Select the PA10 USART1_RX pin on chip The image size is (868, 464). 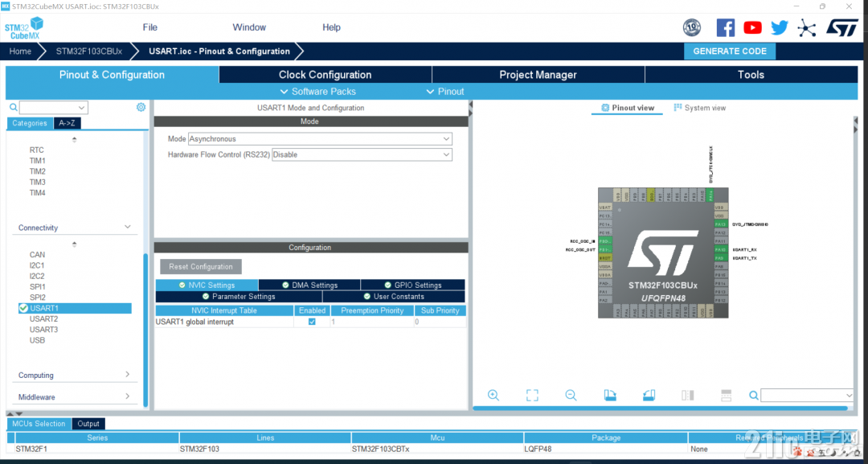click(719, 250)
